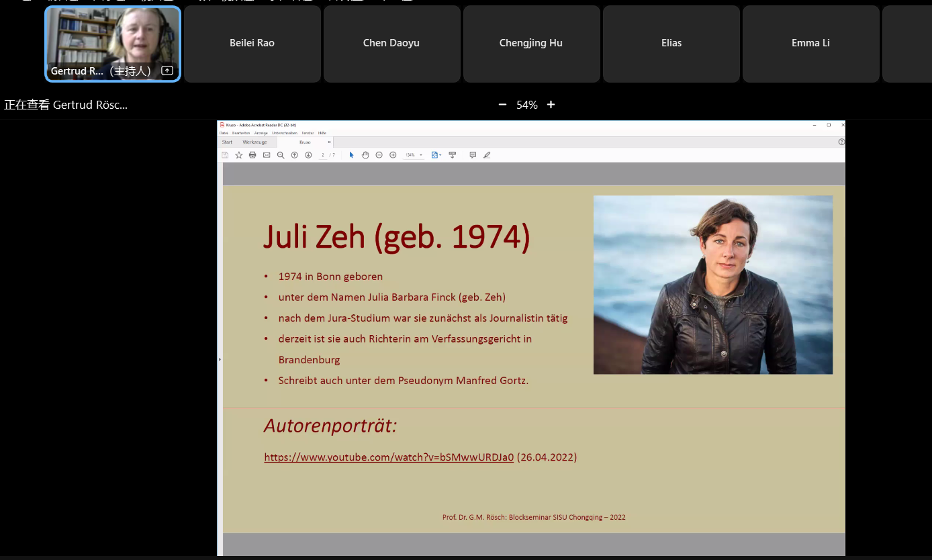This screenshot has height=560, width=932.
Task: Select Gertrud's host video thumbnail
Action: (x=113, y=44)
